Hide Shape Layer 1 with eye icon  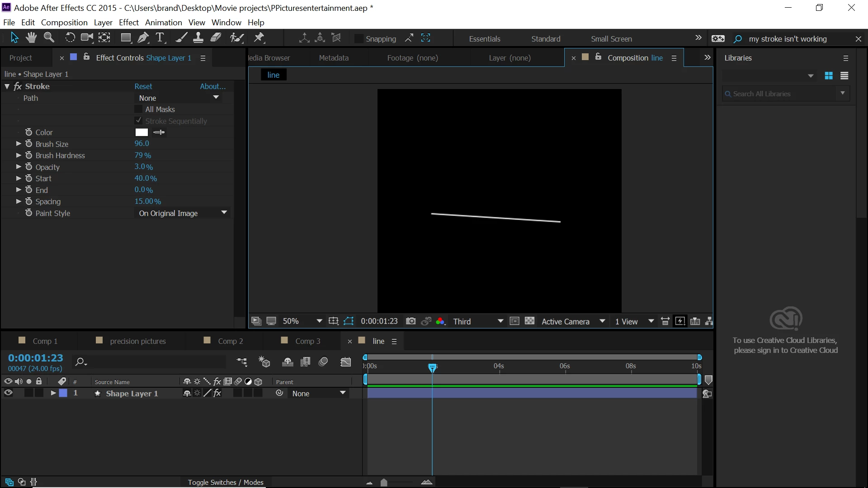coord(8,393)
